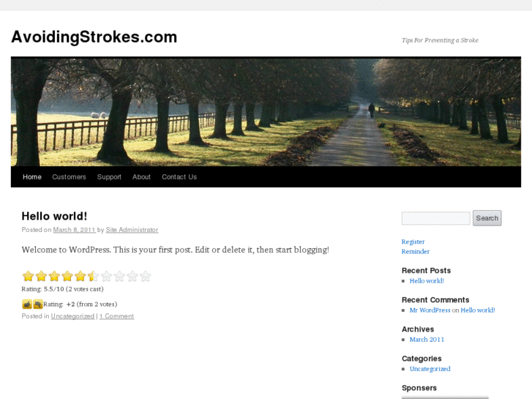Click the thumbs down rating icon
Viewport: 532px width, 399px height.
point(37,304)
